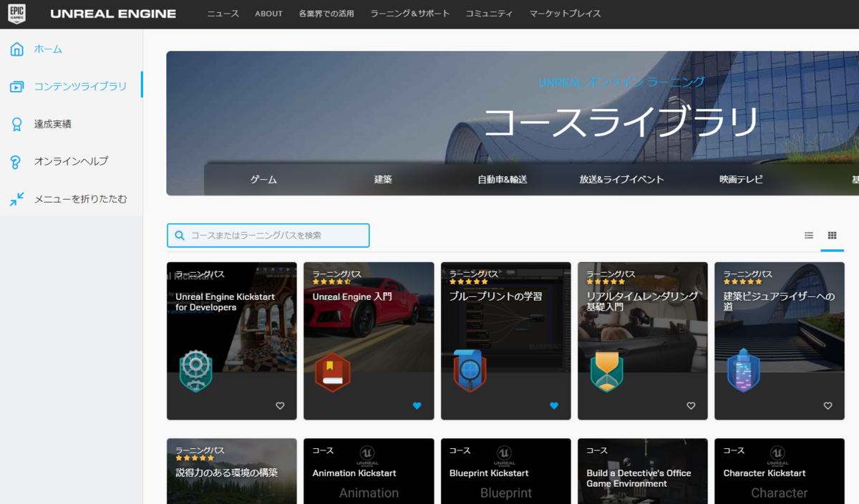Favorite the 建築ビジュアライザーへの道 card
This screenshot has height=504, width=859.
click(828, 406)
